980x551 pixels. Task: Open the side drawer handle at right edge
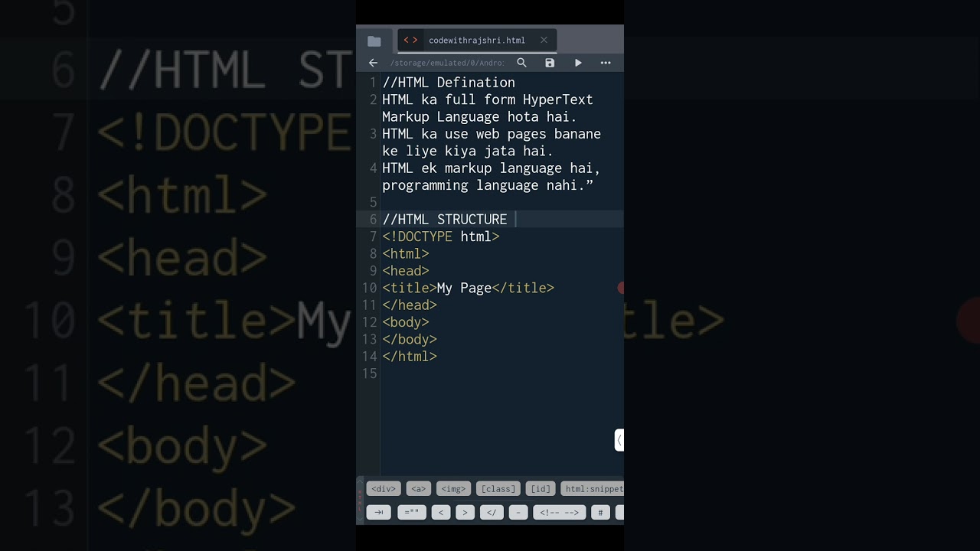[x=619, y=440]
